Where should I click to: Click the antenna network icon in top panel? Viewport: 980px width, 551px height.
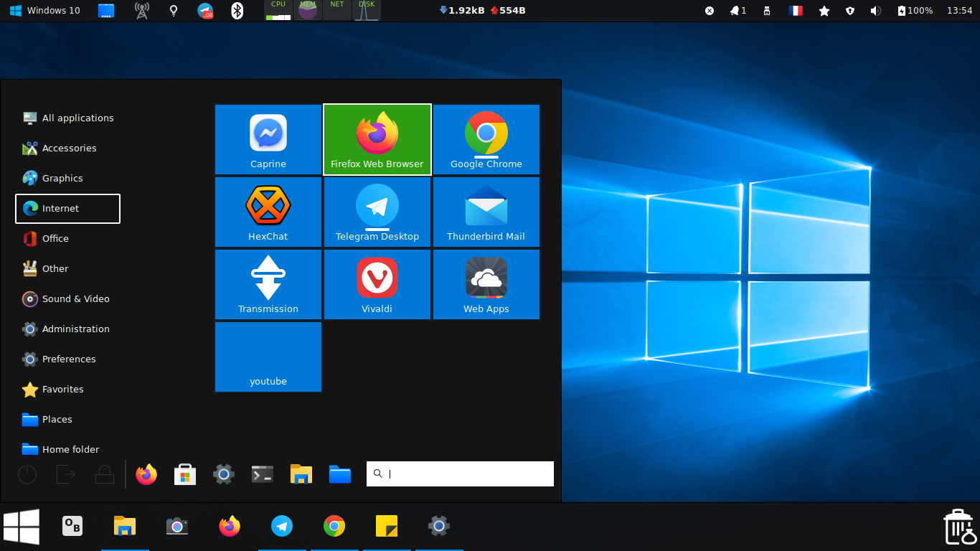point(142,11)
